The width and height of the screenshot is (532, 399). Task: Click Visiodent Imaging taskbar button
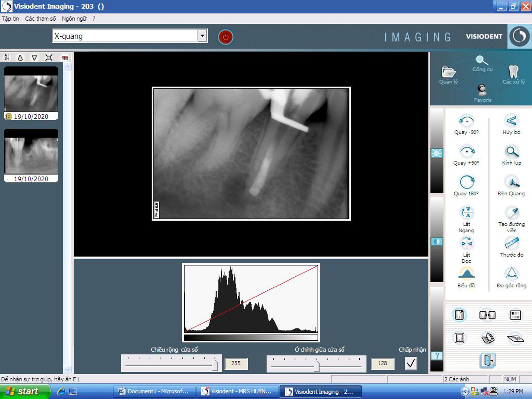tap(320, 391)
